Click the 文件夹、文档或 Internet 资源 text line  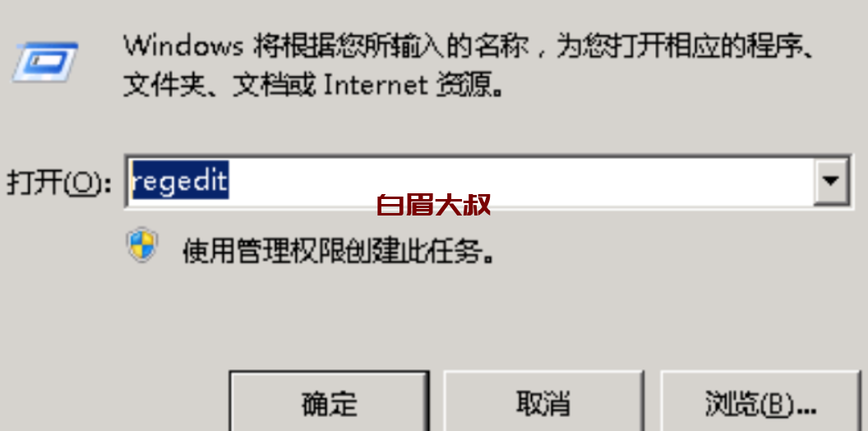point(313,86)
